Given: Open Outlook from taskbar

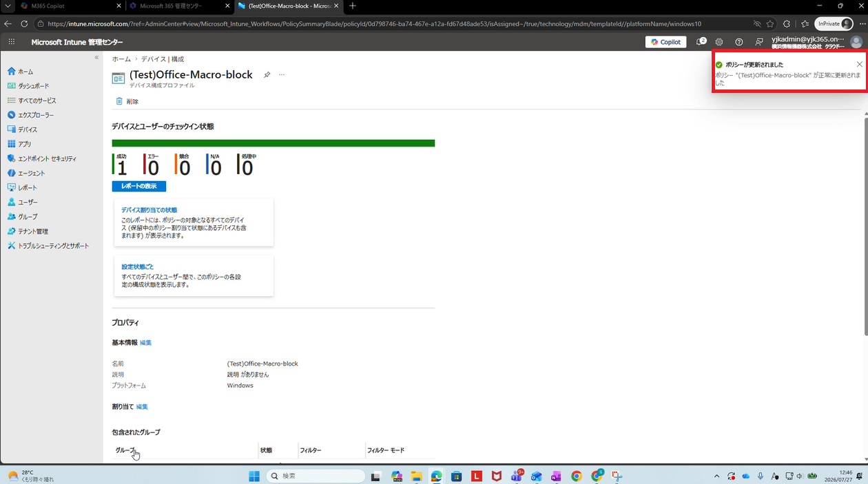Looking at the screenshot, I should coord(536,476).
